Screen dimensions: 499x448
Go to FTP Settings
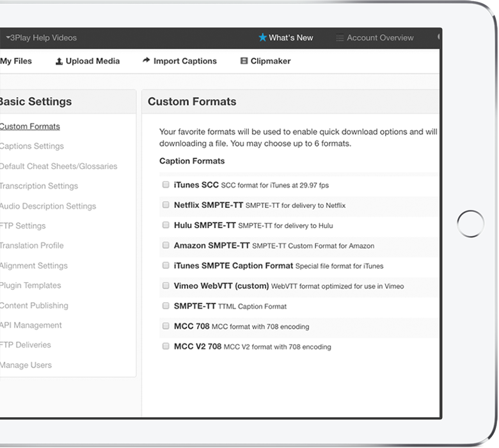23,226
